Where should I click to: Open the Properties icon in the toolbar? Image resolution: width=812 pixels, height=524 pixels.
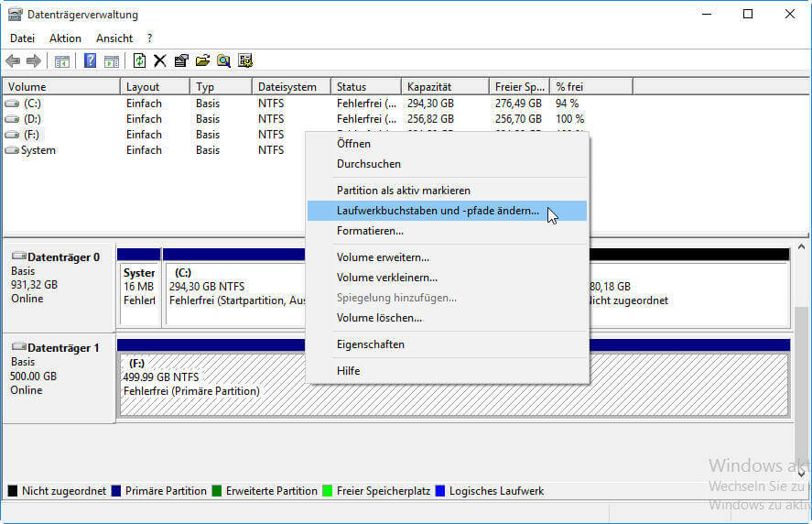(181, 61)
